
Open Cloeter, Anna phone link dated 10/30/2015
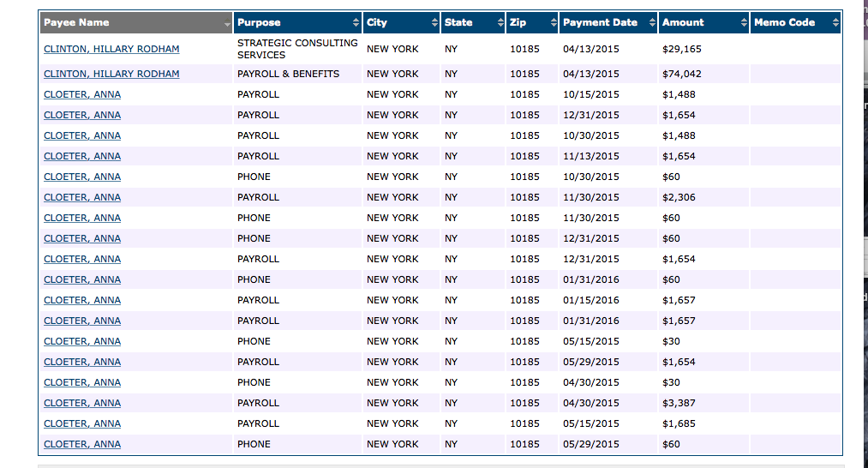82,177
